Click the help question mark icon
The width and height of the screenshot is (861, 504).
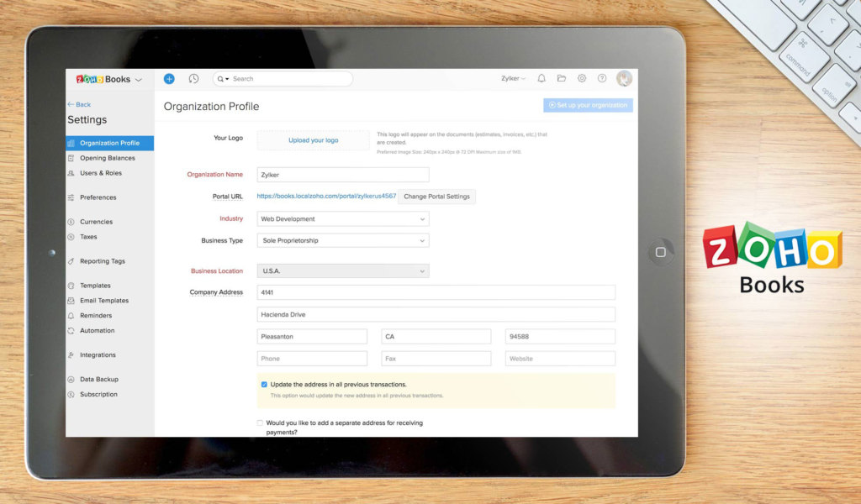click(x=602, y=79)
